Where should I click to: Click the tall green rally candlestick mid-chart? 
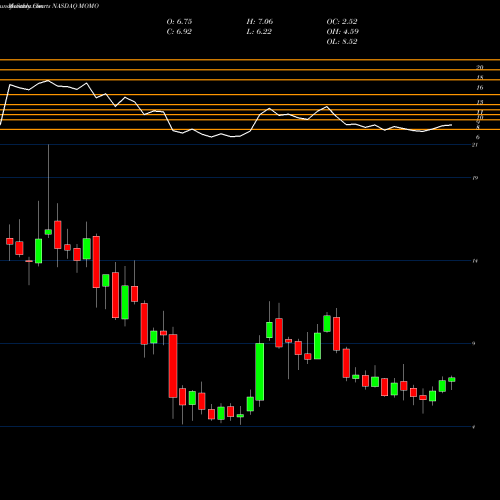click(x=260, y=372)
